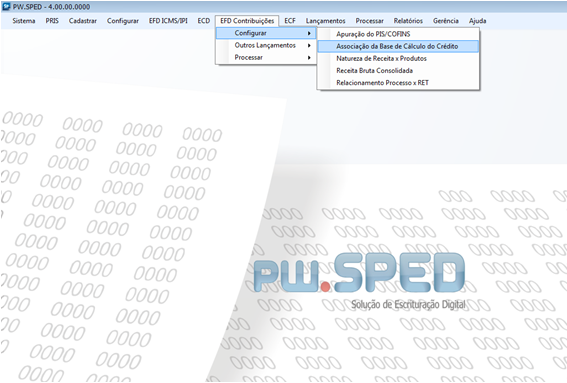
Task: Select Apuração do PIS/COFINS
Action: click(398, 34)
